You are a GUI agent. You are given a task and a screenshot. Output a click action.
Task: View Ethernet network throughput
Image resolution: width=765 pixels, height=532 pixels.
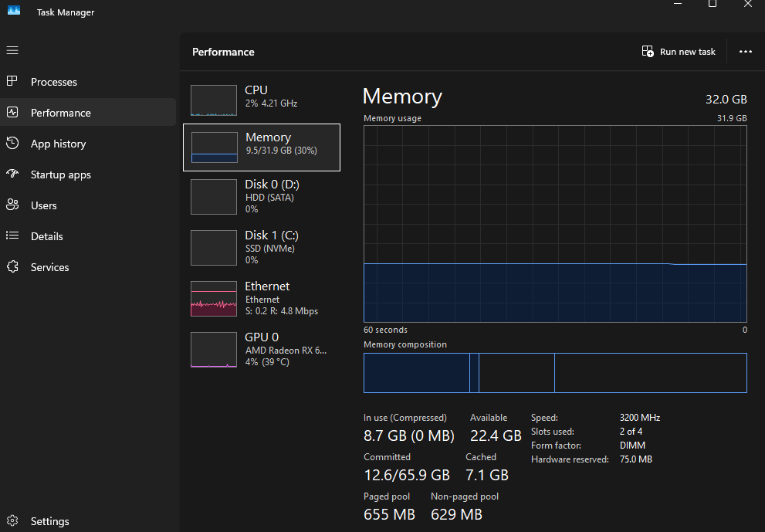click(x=261, y=298)
